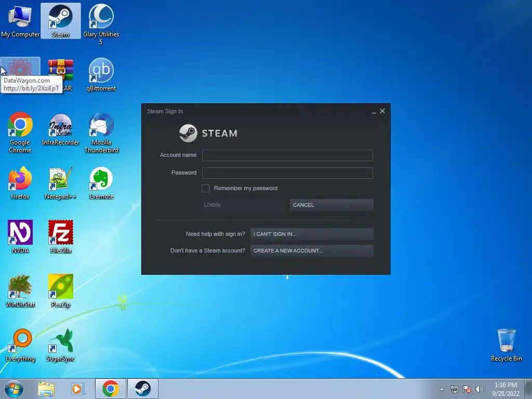532x399 pixels.
Task: Click the Steam Password field
Action: pos(287,173)
